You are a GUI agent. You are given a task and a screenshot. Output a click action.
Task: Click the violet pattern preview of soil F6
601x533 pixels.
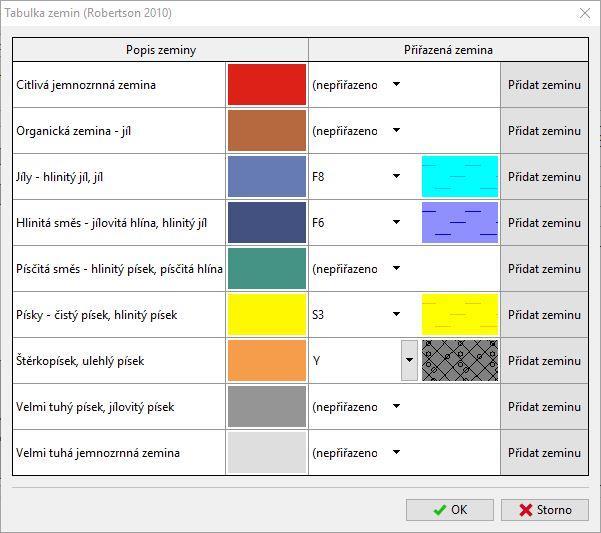tap(460, 222)
